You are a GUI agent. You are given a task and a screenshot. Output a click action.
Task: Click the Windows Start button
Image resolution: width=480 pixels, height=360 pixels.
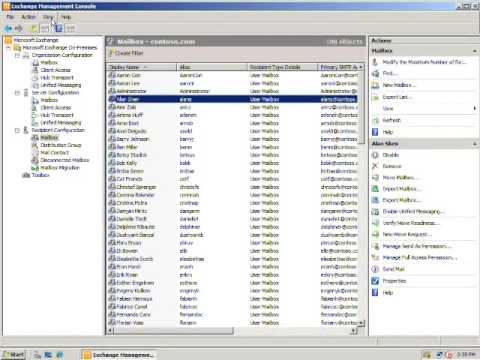point(13,355)
